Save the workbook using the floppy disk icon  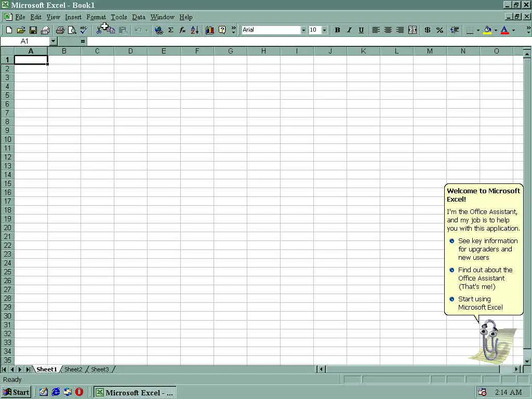point(33,30)
